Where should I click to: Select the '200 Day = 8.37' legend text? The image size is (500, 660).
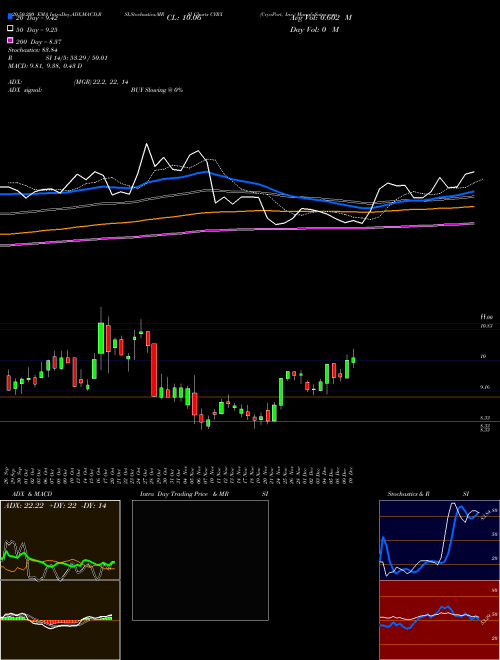pyautogui.click(x=39, y=42)
